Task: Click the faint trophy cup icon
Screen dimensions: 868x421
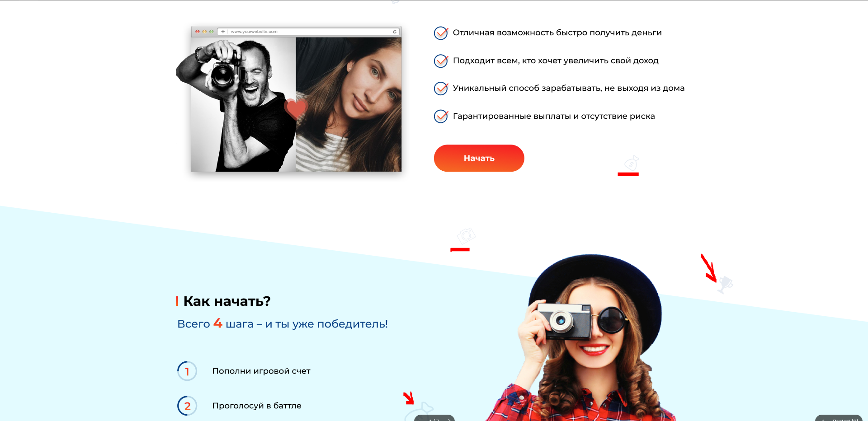Action: 726,285
